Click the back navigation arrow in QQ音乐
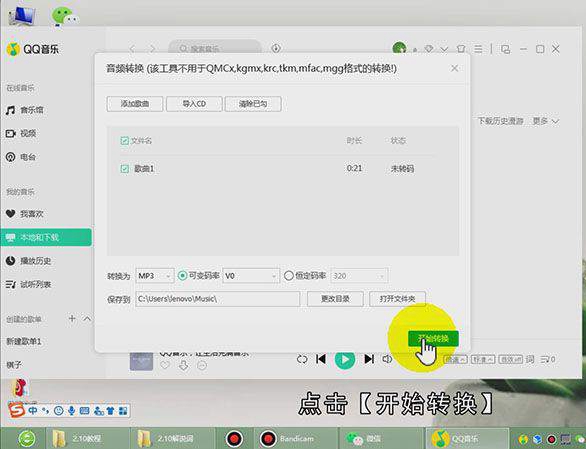Image resolution: width=586 pixels, height=449 pixels. pos(132,49)
